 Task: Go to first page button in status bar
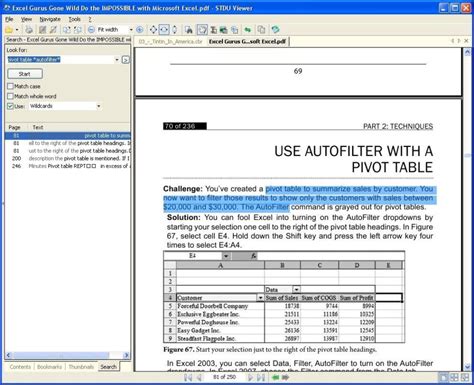(x=188, y=377)
